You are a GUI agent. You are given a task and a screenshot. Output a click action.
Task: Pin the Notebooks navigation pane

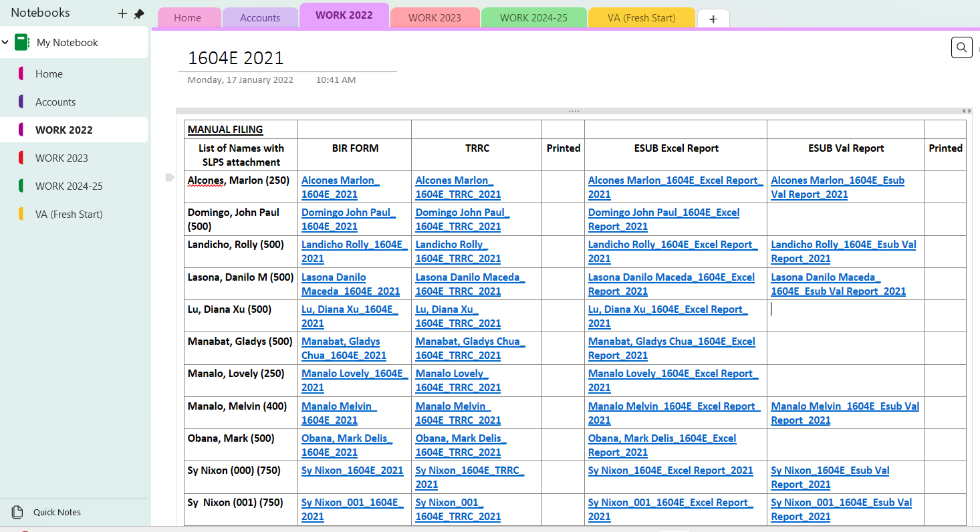139,13
